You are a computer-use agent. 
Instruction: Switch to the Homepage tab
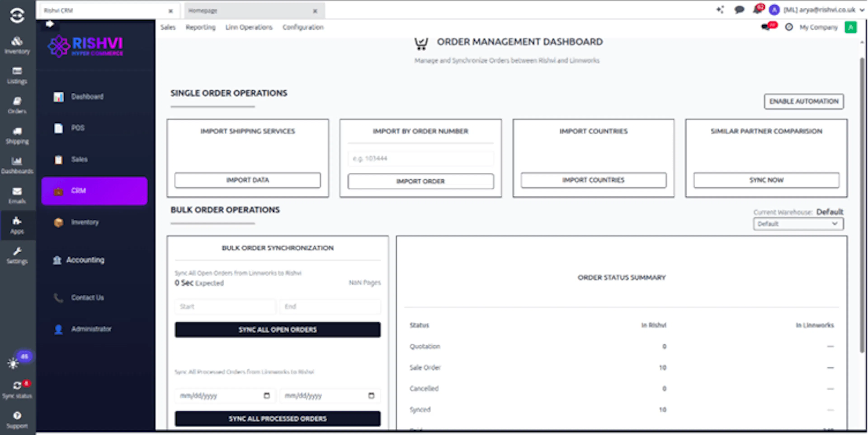[254, 10]
